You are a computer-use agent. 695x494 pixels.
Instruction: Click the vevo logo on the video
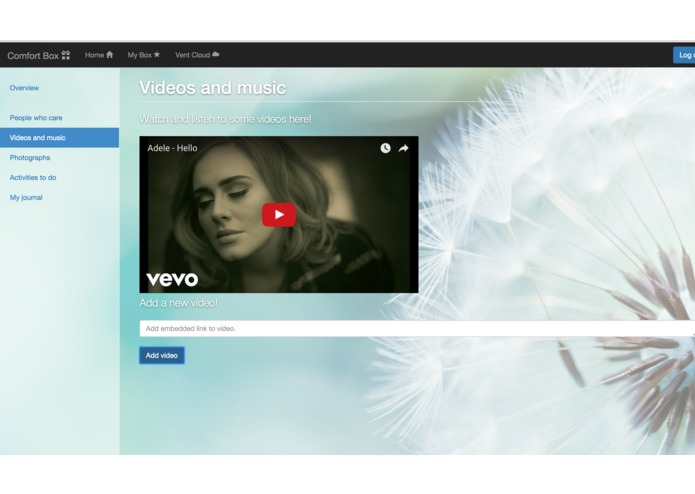click(x=172, y=279)
